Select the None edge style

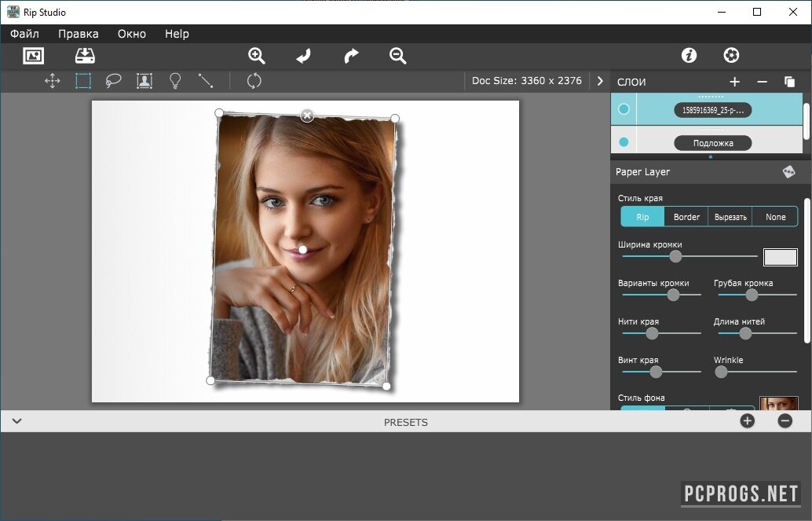click(775, 217)
